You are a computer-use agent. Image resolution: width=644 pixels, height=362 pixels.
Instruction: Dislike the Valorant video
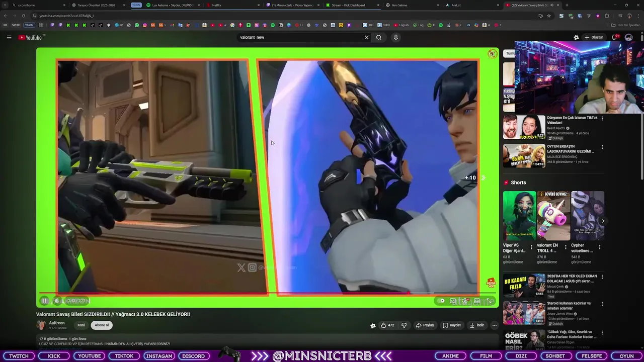[404, 325]
